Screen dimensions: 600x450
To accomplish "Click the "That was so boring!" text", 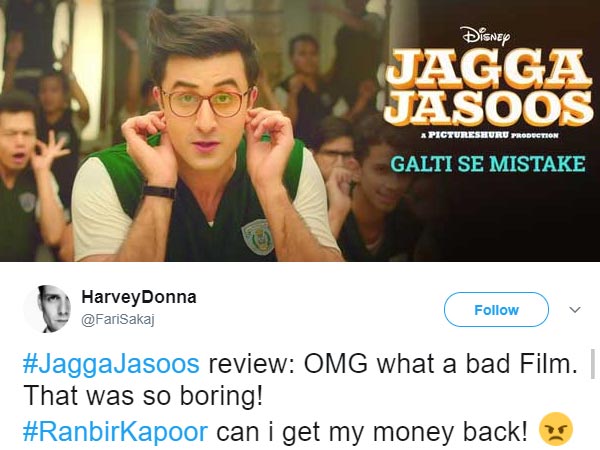I will click(143, 396).
